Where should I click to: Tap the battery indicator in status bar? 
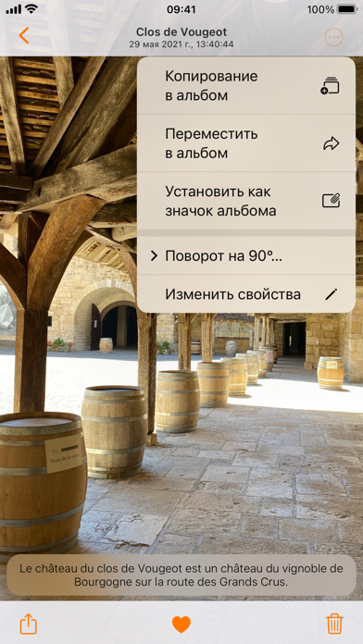click(x=347, y=9)
